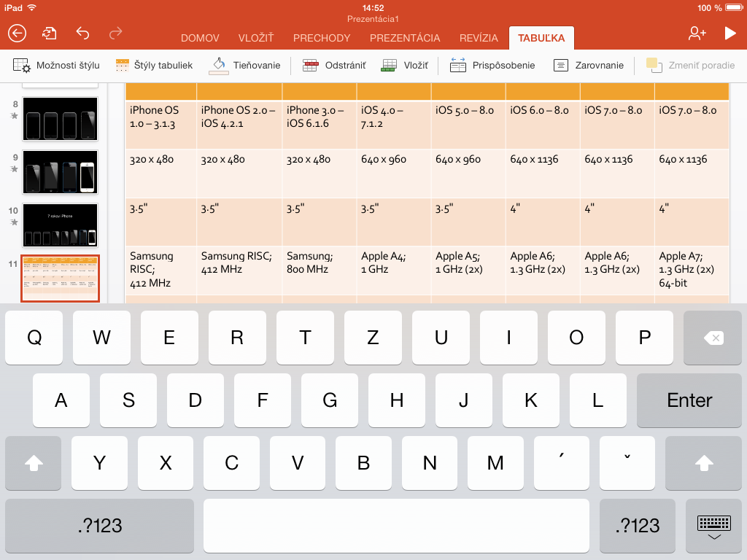Open the share with people icon
The image size is (747, 560).
pos(697,33)
